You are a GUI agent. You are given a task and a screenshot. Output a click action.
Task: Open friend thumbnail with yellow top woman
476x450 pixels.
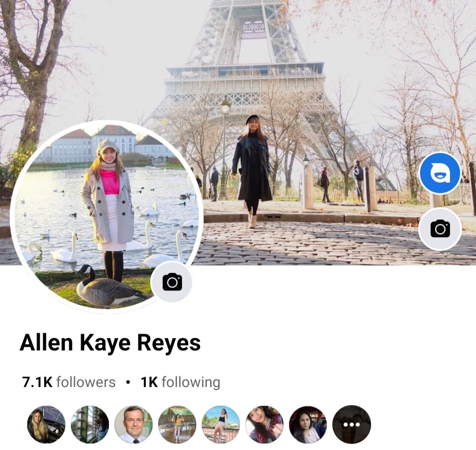coord(177,424)
